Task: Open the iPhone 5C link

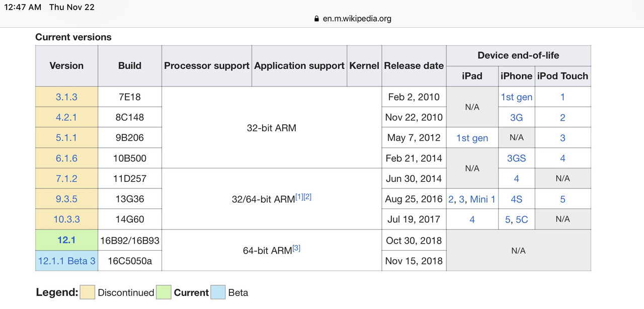Action: tap(522, 219)
